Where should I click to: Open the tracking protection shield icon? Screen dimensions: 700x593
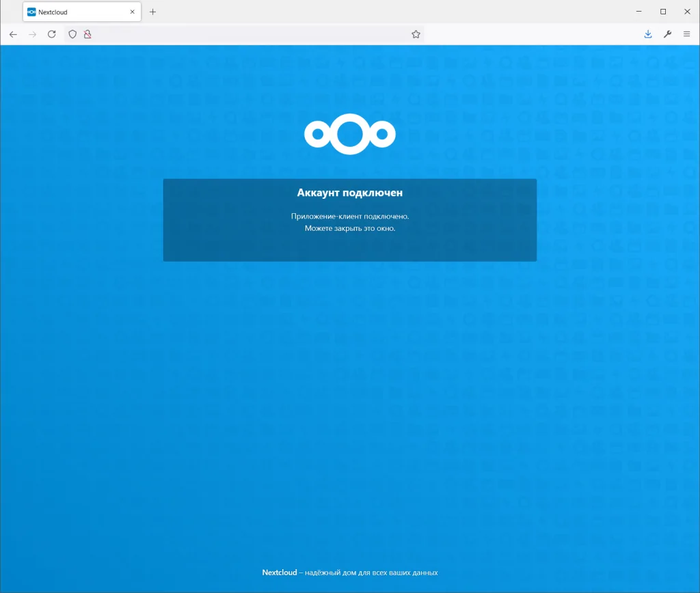[x=72, y=34]
